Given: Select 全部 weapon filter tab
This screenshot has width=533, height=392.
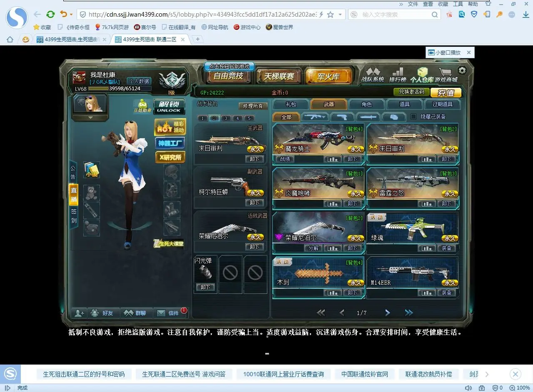Looking at the screenshot, I should [286, 117].
